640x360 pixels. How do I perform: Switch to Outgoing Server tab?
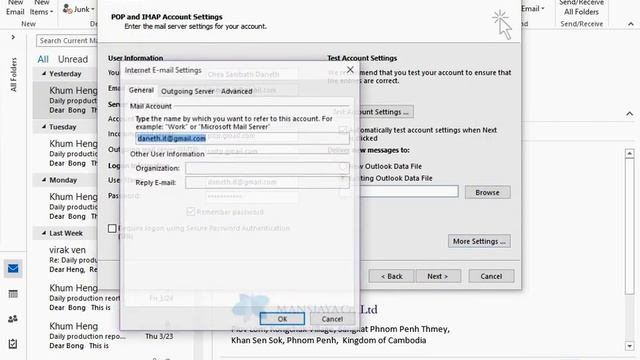187,91
